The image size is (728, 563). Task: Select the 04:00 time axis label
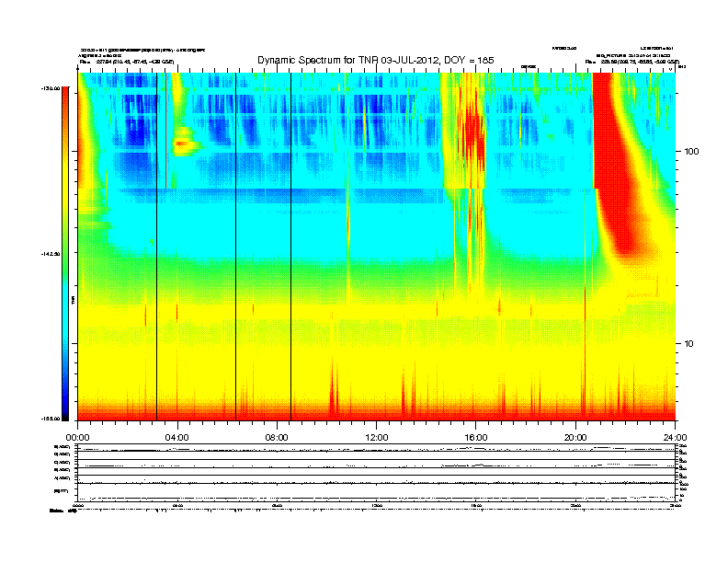(x=177, y=438)
